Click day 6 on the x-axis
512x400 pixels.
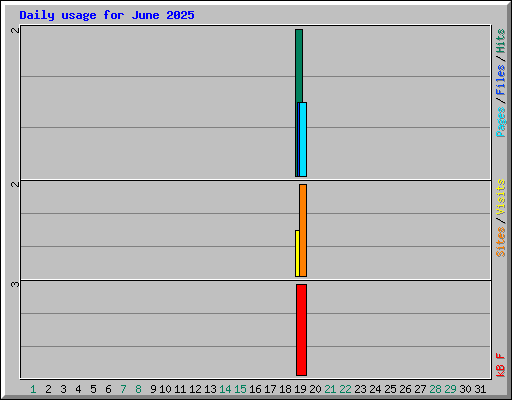(108, 389)
